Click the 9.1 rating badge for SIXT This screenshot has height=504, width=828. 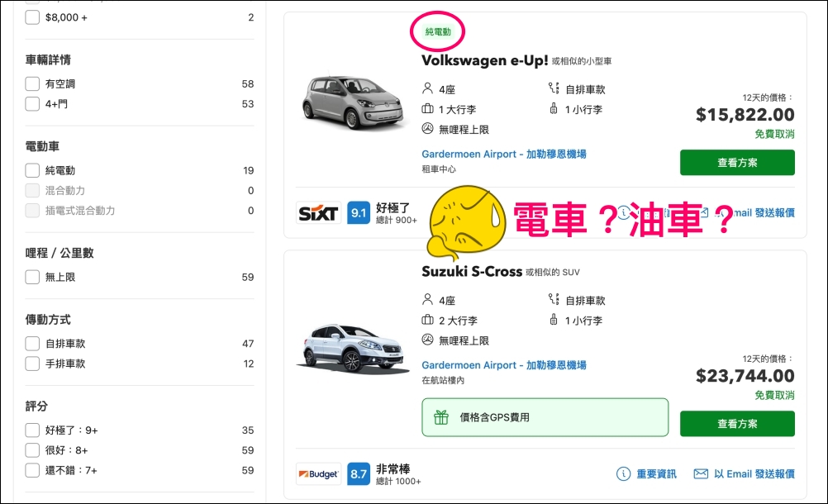pos(359,212)
